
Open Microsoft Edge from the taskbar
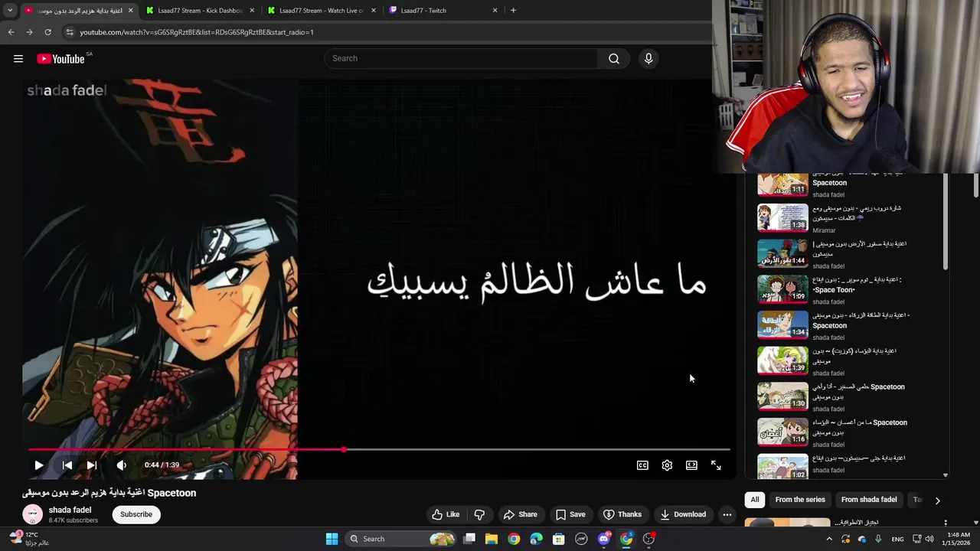coord(536,539)
